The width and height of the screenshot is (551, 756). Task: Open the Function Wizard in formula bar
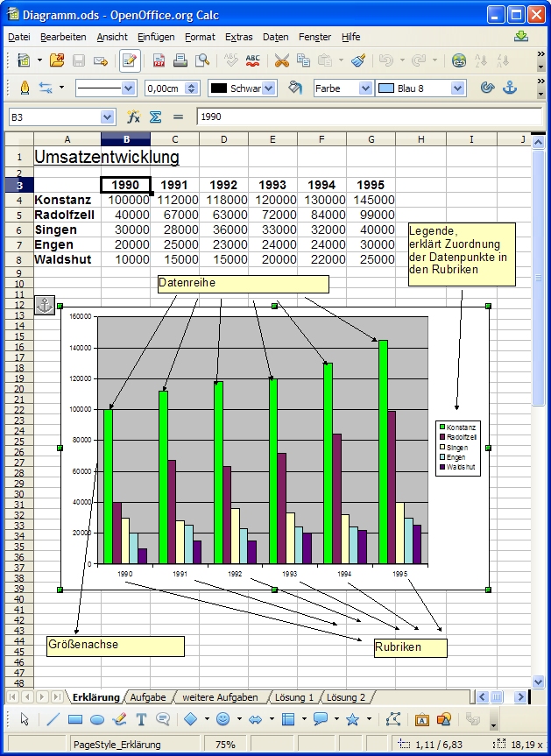[x=134, y=117]
